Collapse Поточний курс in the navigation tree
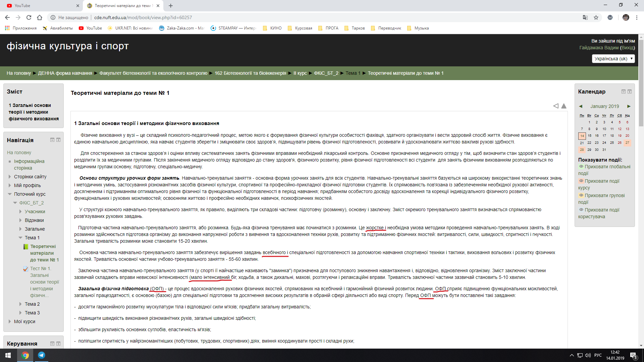644x362 pixels. tap(9, 194)
